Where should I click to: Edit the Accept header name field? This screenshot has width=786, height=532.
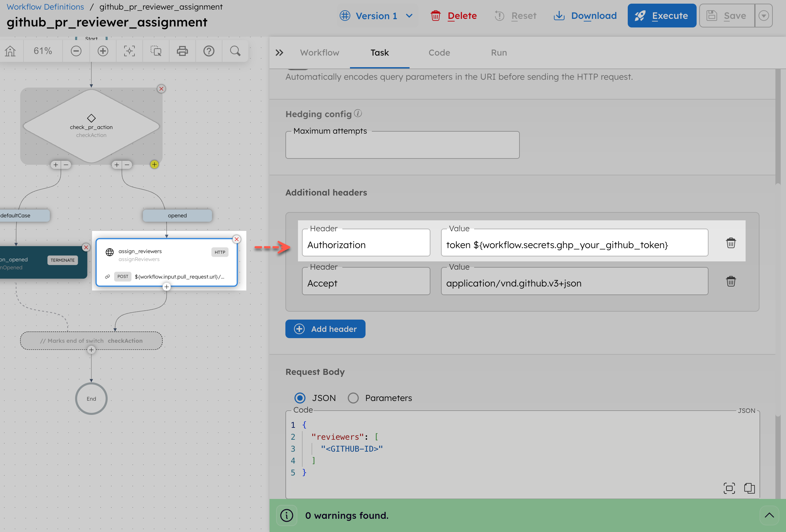pos(366,281)
